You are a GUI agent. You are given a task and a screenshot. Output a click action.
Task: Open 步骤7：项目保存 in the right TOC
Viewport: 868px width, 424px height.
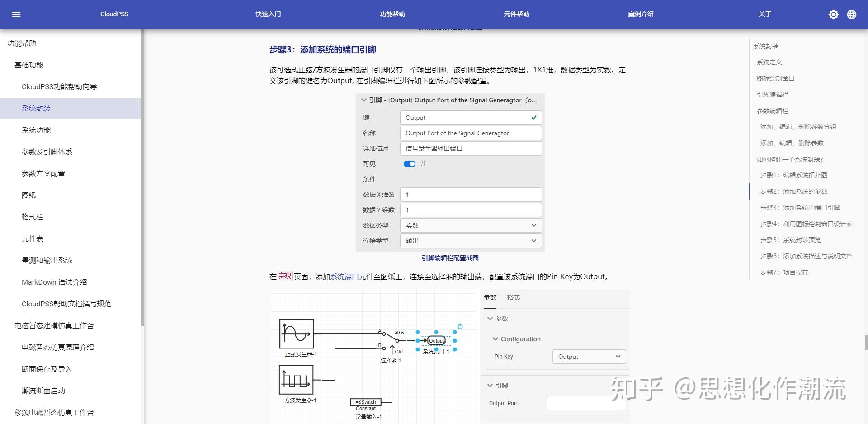tap(785, 272)
